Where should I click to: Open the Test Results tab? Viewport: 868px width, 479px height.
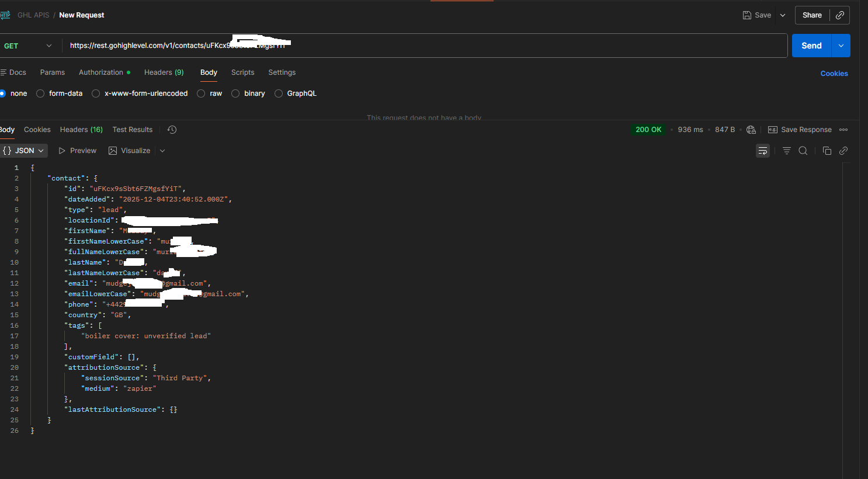pyautogui.click(x=133, y=130)
